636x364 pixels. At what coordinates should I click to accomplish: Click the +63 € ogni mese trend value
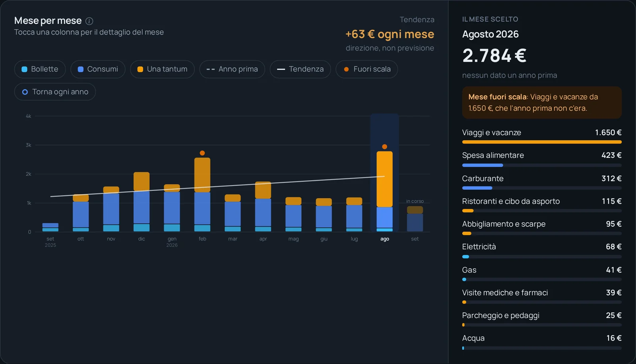tap(390, 34)
